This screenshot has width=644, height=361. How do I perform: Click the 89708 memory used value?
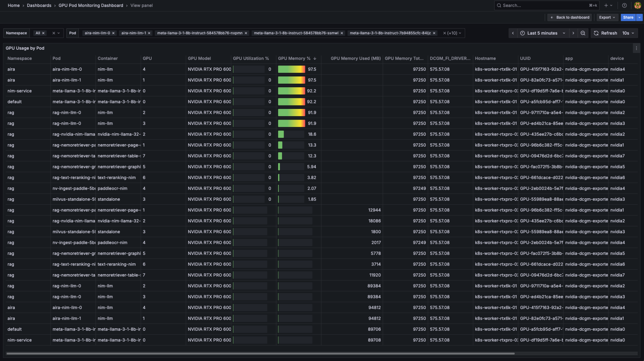pos(374,340)
